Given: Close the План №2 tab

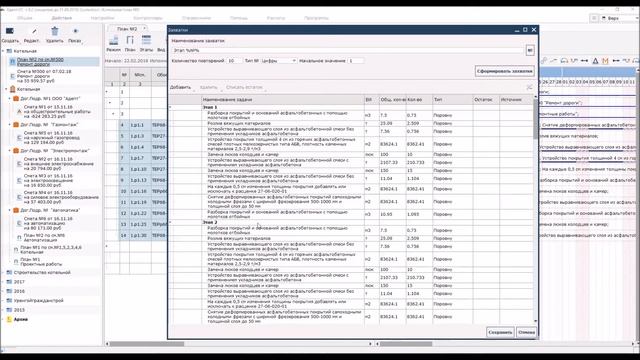Looking at the screenshot, I should (x=144, y=29).
